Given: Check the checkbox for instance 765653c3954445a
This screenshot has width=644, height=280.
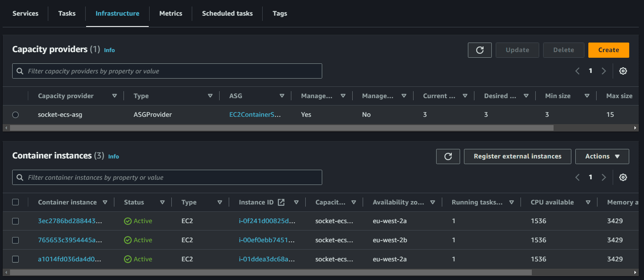Looking at the screenshot, I should [x=16, y=240].
